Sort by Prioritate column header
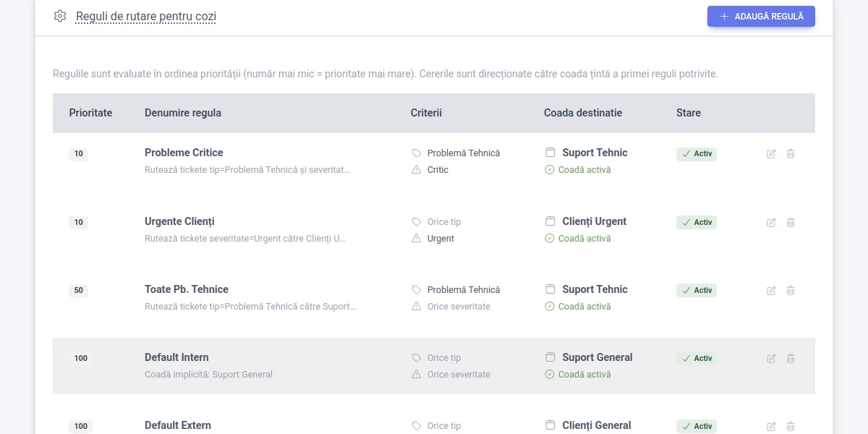 coord(90,113)
